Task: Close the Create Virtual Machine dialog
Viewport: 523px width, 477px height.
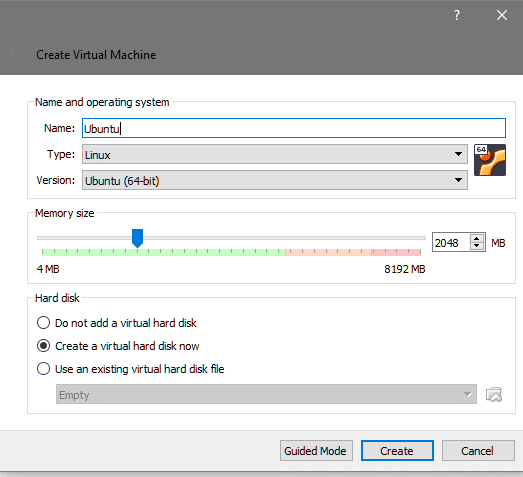Action: click(502, 15)
